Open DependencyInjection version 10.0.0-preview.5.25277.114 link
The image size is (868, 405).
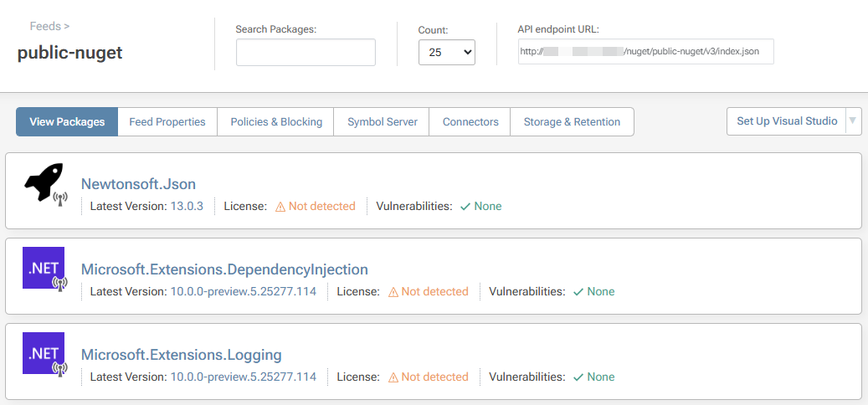243,291
